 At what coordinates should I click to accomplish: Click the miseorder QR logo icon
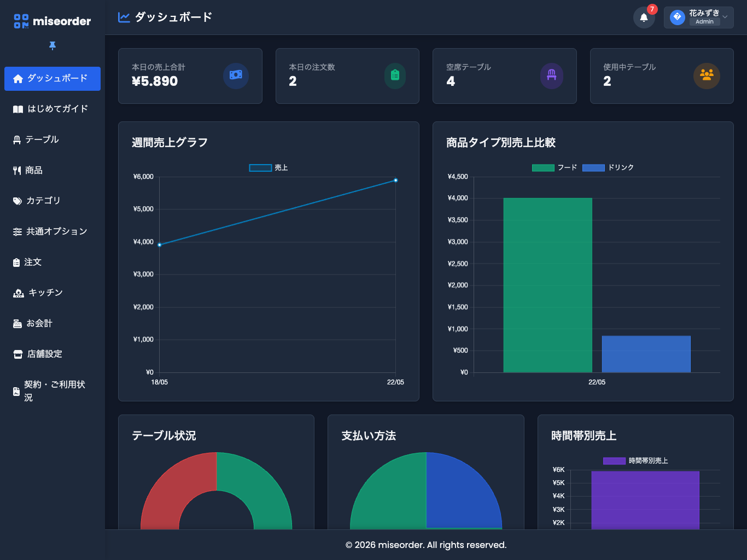(21, 21)
